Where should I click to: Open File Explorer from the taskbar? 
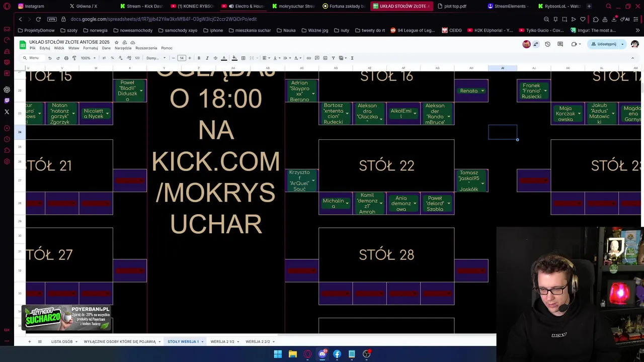292,354
